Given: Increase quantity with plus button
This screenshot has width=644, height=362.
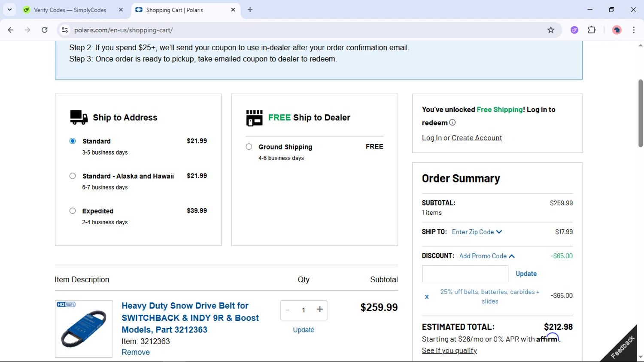Looking at the screenshot, I should click(320, 310).
